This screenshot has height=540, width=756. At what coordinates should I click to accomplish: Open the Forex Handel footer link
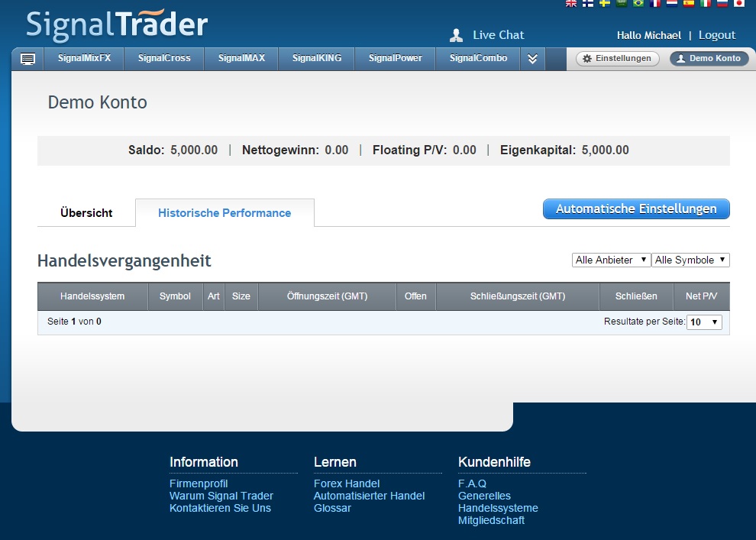[346, 483]
